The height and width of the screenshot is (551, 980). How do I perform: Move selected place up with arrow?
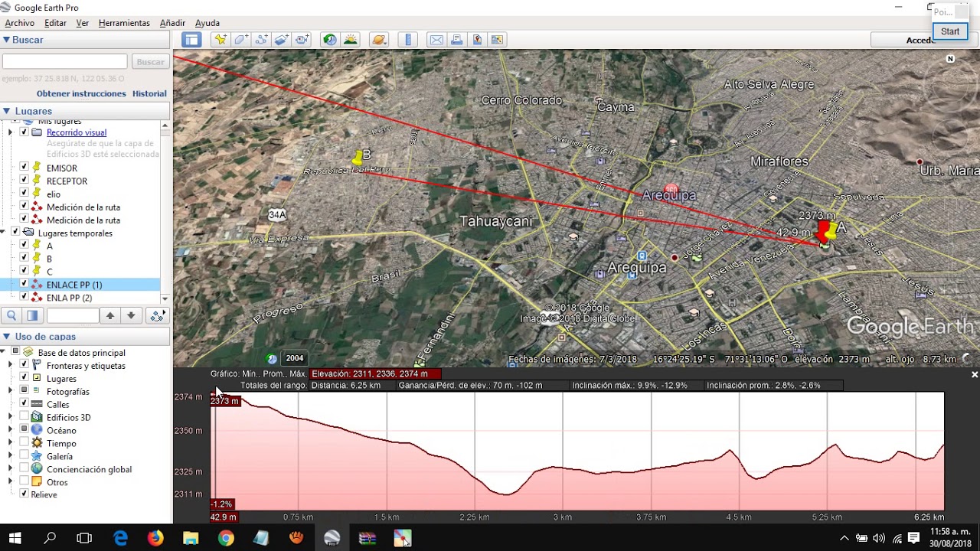pos(110,315)
